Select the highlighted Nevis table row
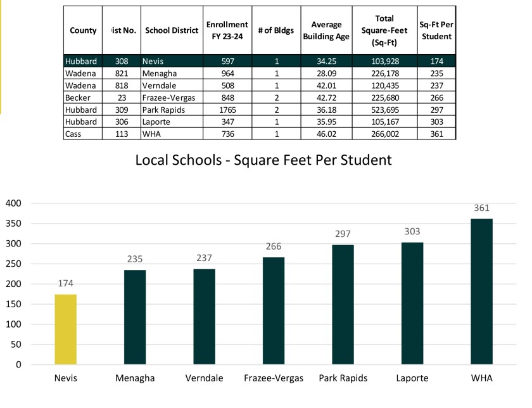This screenshot has height=408, width=532. pyautogui.click(x=260, y=61)
